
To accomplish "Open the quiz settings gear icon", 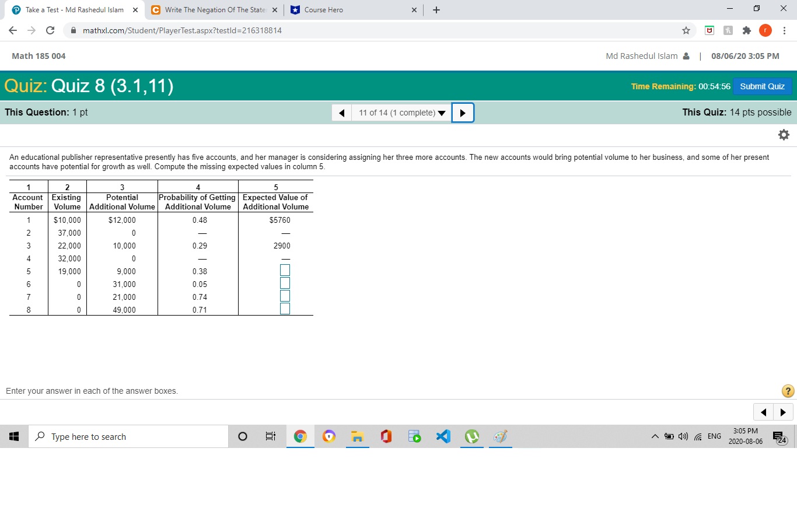I will 784,135.
